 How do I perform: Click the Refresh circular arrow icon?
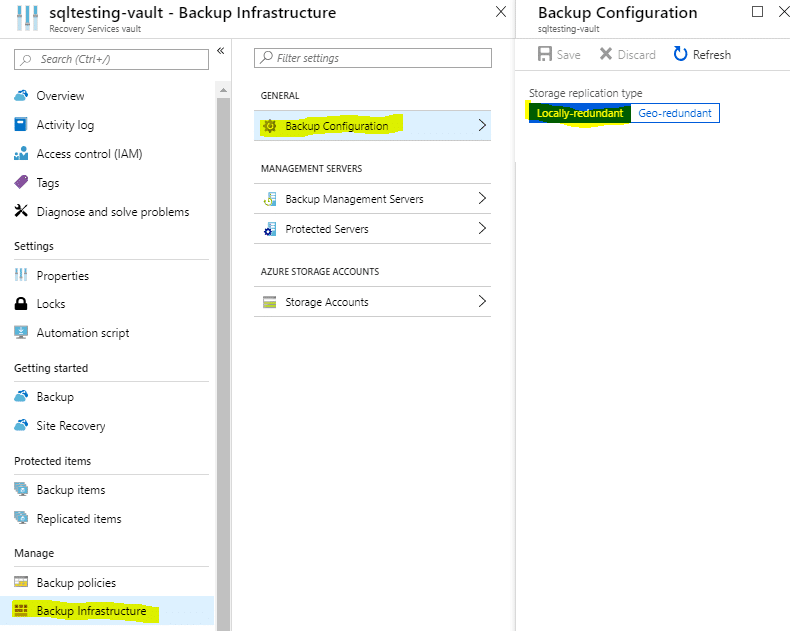tap(680, 54)
